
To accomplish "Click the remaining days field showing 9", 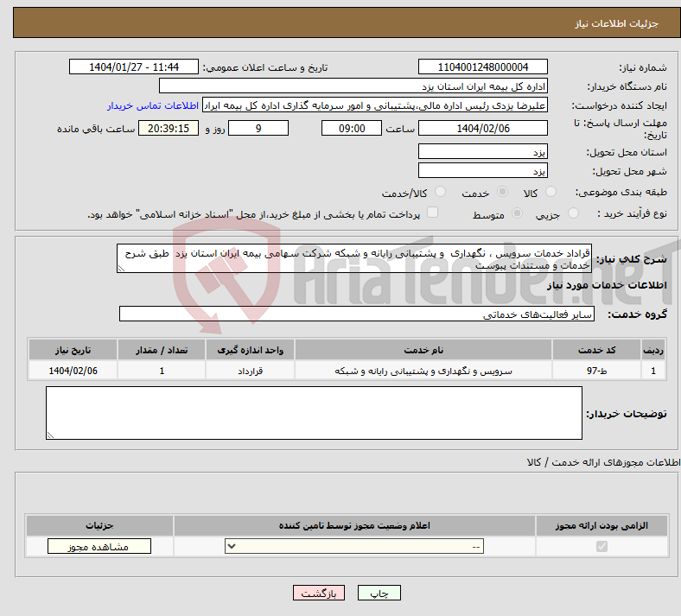I will [258, 128].
